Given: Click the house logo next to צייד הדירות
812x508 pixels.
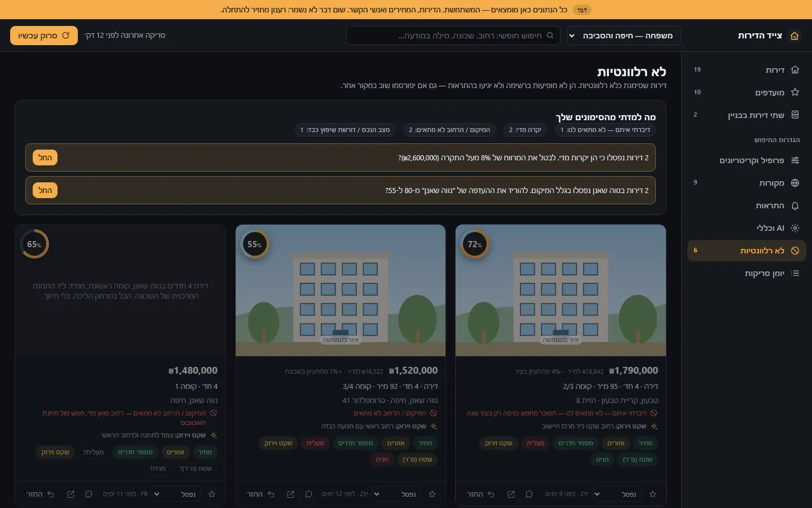Looking at the screenshot, I should coord(795,36).
